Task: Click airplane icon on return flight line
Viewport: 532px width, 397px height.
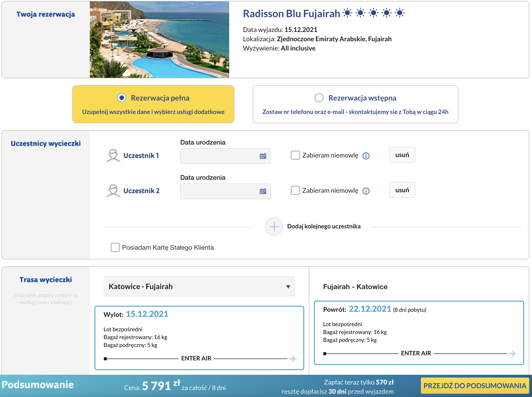Action: click(513, 354)
